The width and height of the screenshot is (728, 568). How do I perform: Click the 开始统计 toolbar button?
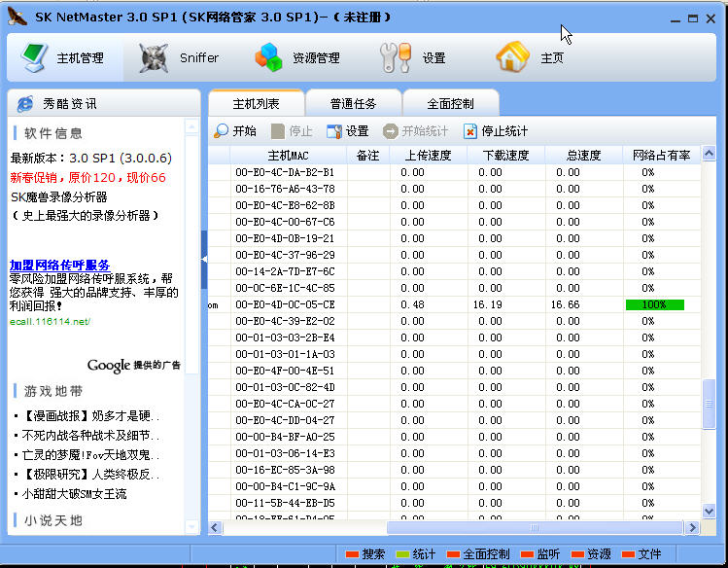(416, 131)
